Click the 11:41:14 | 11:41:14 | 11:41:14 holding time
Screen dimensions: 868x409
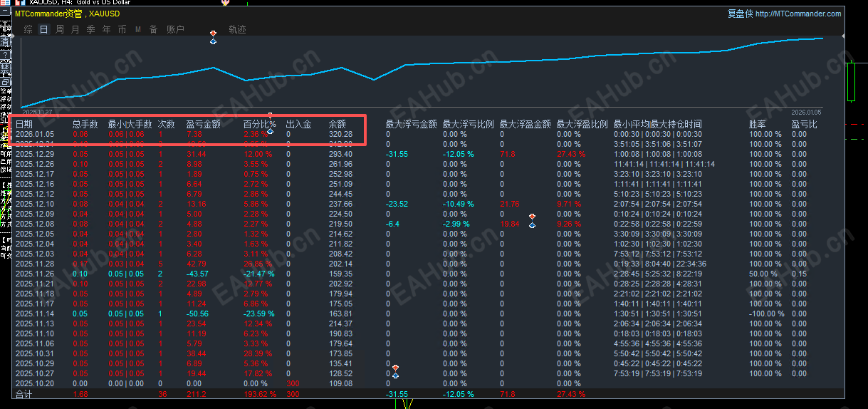664,164
